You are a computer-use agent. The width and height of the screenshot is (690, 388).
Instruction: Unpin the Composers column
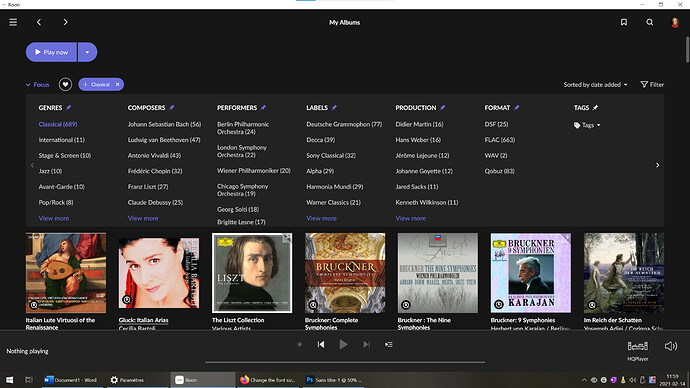(x=172, y=107)
